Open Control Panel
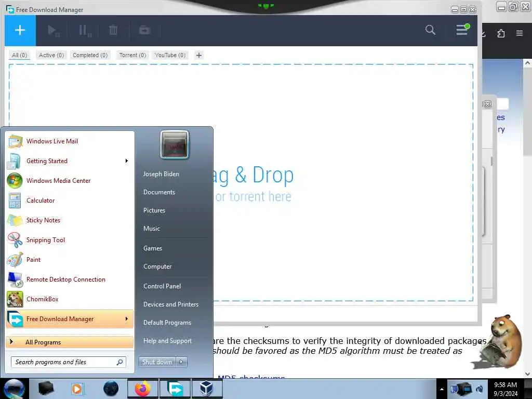Viewport: 532px width, 399px height. 162,286
